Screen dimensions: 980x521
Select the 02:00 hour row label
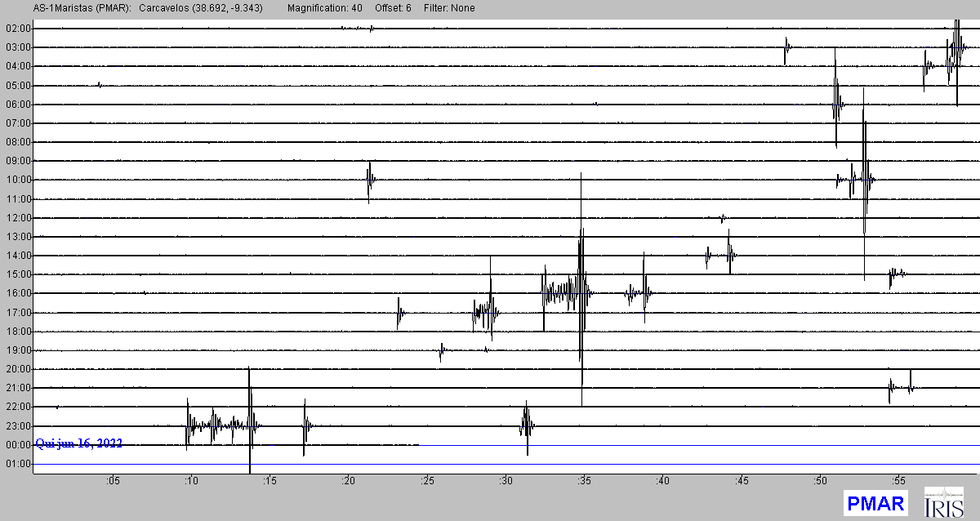click(x=17, y=29)
